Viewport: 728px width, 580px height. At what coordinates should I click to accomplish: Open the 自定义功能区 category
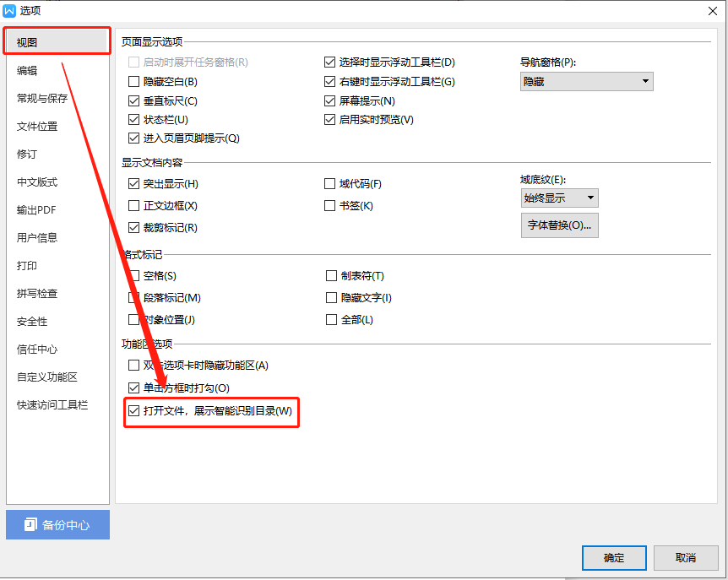[47, 377]
